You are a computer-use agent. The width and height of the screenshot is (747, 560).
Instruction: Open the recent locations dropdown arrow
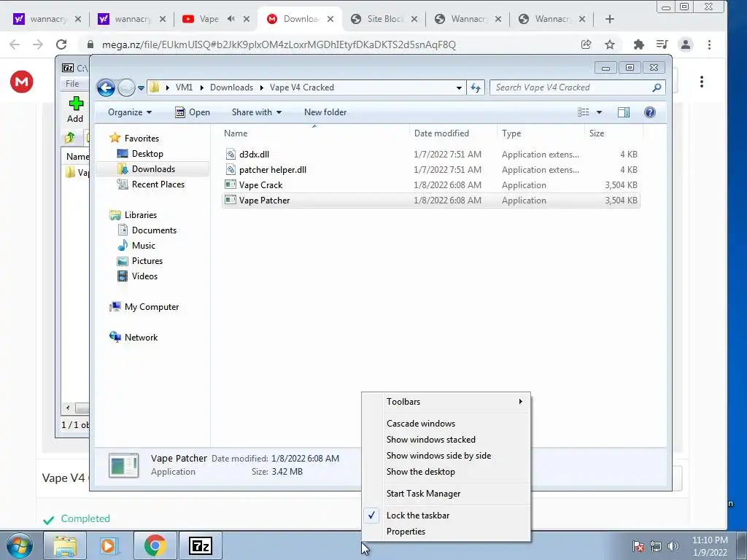tap(141, 88)
